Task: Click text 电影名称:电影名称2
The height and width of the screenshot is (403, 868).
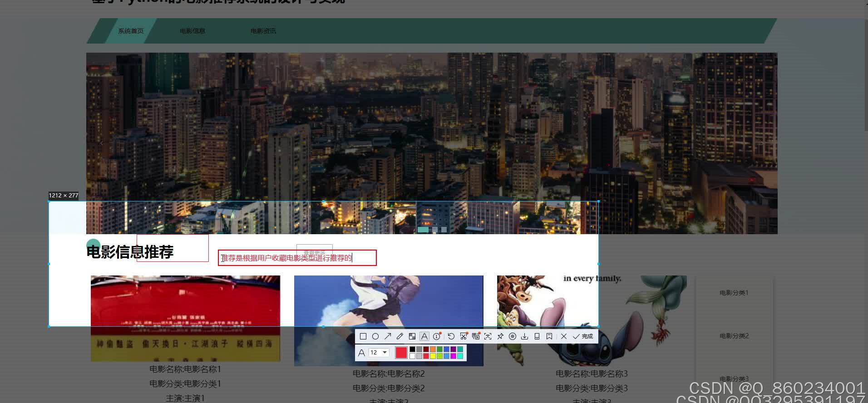Action: click(389, 374)
